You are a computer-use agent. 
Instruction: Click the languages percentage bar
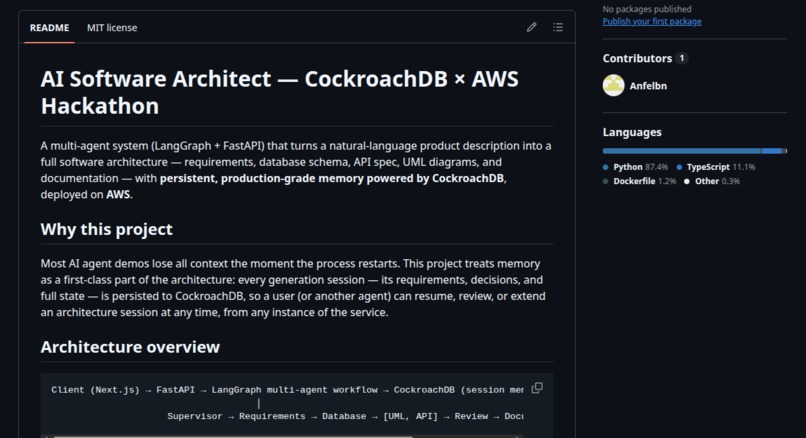point(694,151)
